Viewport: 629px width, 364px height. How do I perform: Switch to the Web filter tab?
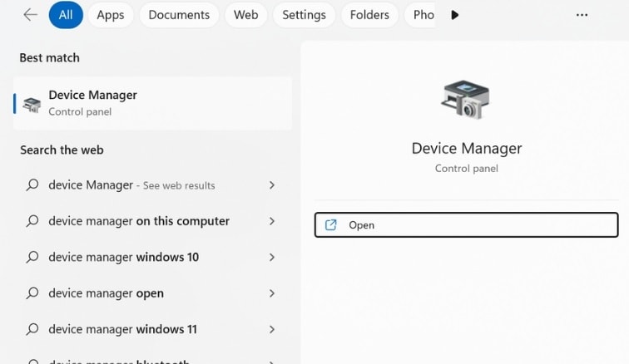tap(246, 15)
